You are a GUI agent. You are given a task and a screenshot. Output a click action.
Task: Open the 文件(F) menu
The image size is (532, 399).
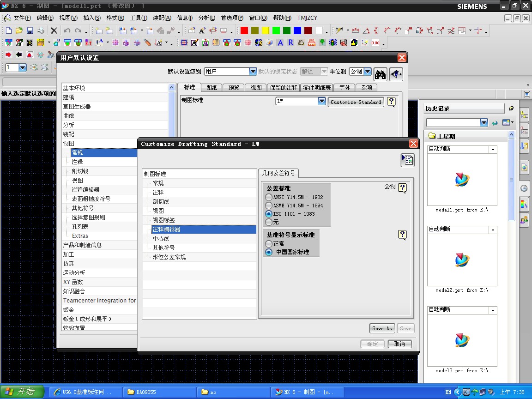pyautogui.click(x=22, y=18)
